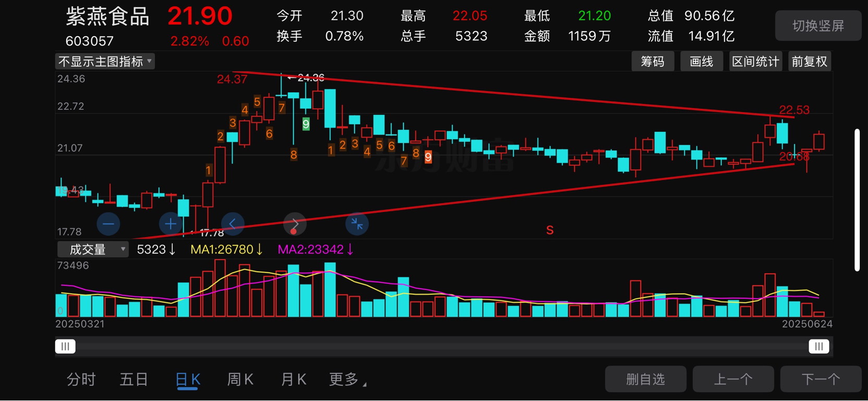
Task: Grab the right range slider handle
Action: pyautogui.click(x=819, y=346)
